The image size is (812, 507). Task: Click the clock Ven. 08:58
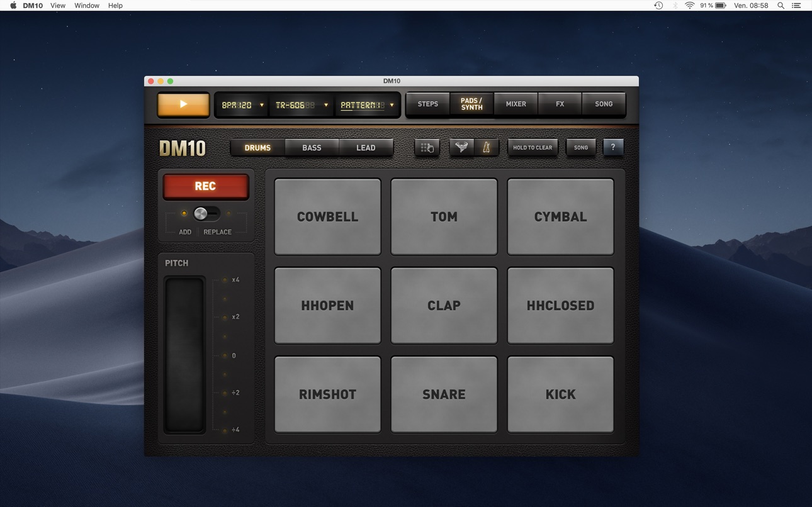[751, 6]
